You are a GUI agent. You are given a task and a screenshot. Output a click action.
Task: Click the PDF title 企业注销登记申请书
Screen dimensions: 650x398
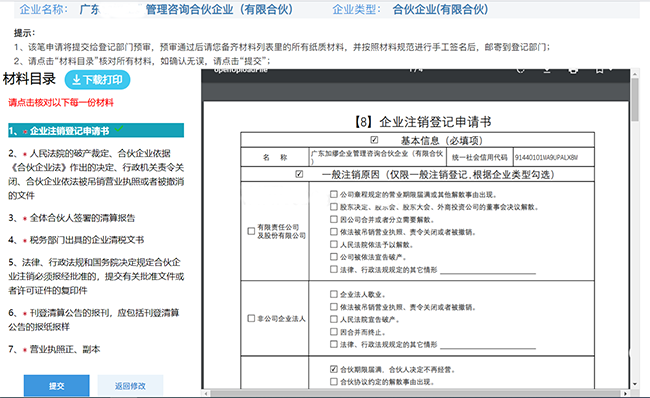click(x=423, y=122)
